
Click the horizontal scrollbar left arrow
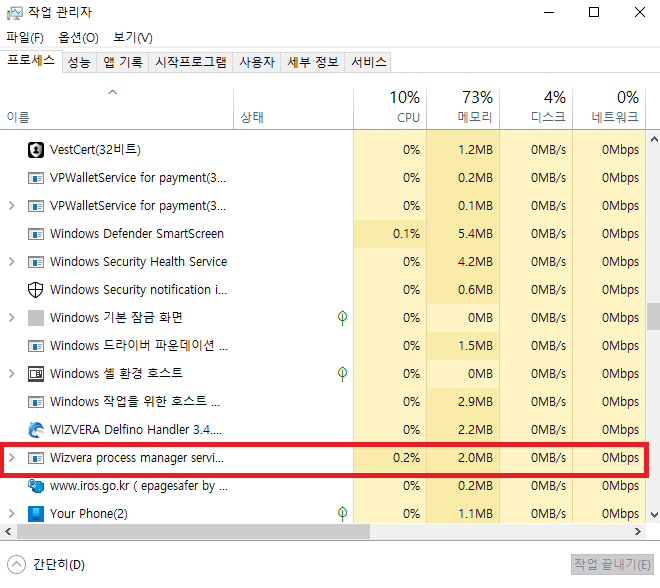(x=8, y=532)
